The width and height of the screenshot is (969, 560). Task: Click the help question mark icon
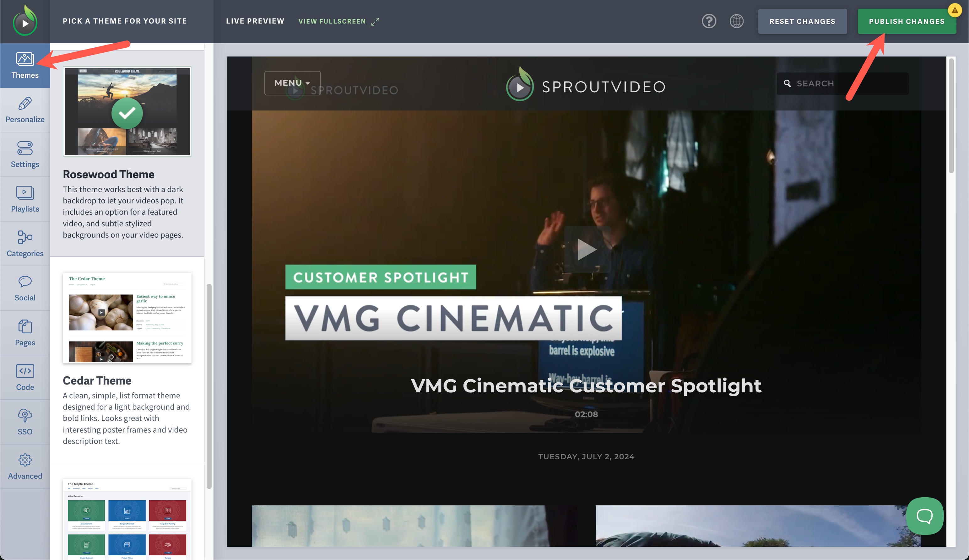coord(709,21)
